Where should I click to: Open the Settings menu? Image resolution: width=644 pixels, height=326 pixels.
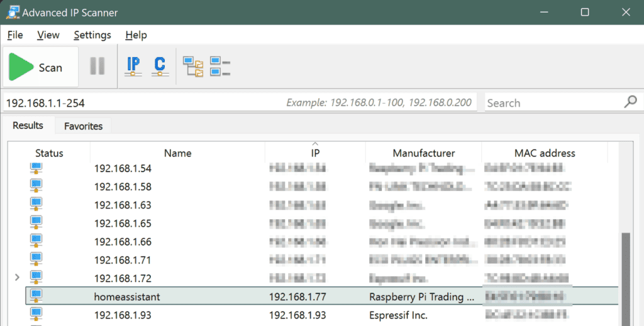click(x=92, y=35)
